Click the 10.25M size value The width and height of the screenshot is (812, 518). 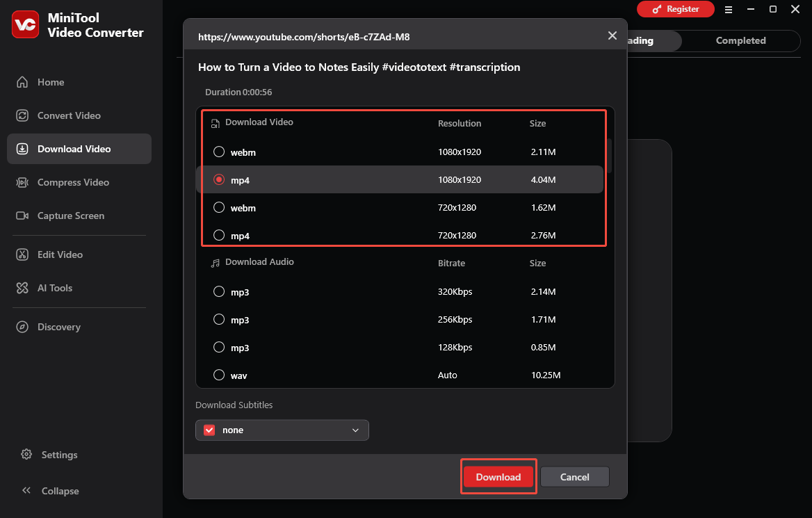coord(545,375)
